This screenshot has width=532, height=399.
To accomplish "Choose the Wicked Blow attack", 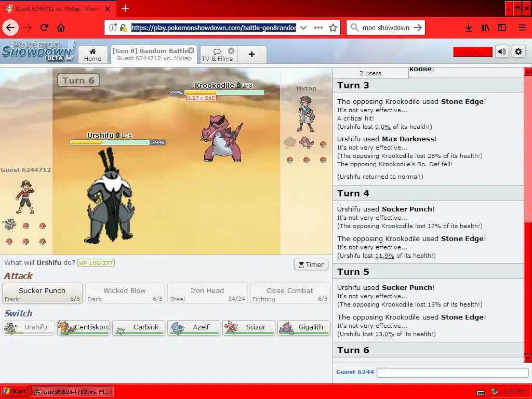I will click(125, 293).
